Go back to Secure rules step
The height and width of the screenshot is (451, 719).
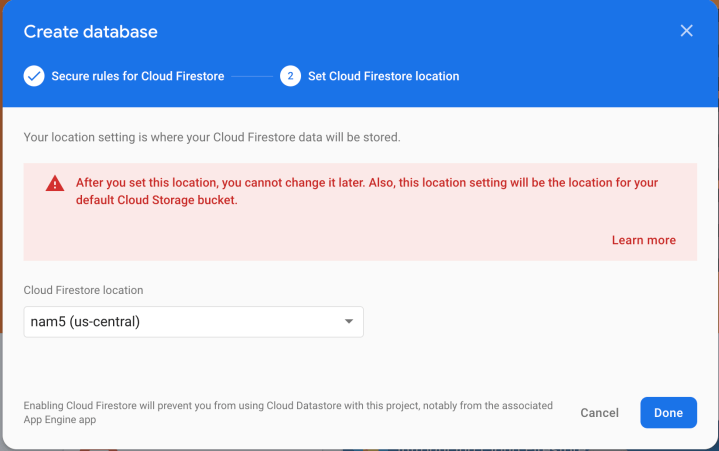coord(137,76)
